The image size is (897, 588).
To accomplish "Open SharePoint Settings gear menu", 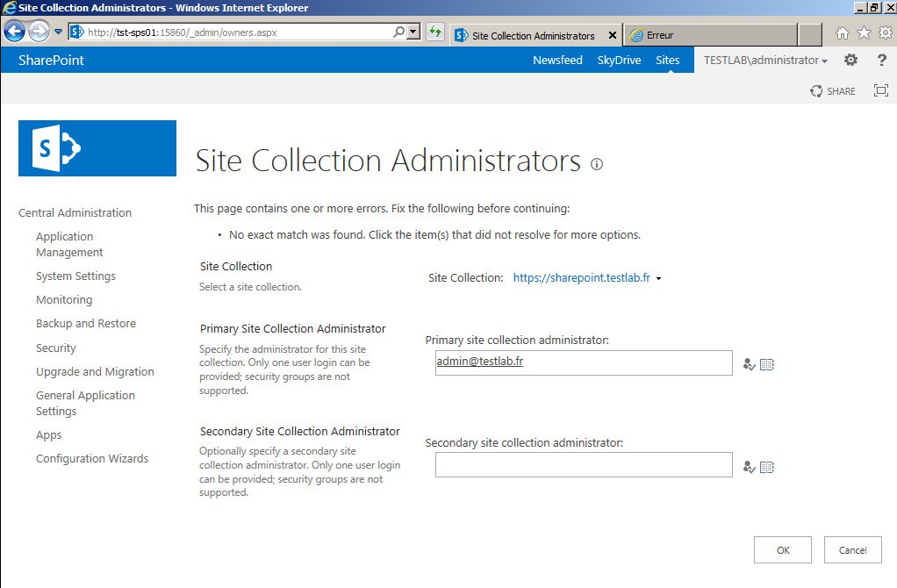I will [851, 60].
